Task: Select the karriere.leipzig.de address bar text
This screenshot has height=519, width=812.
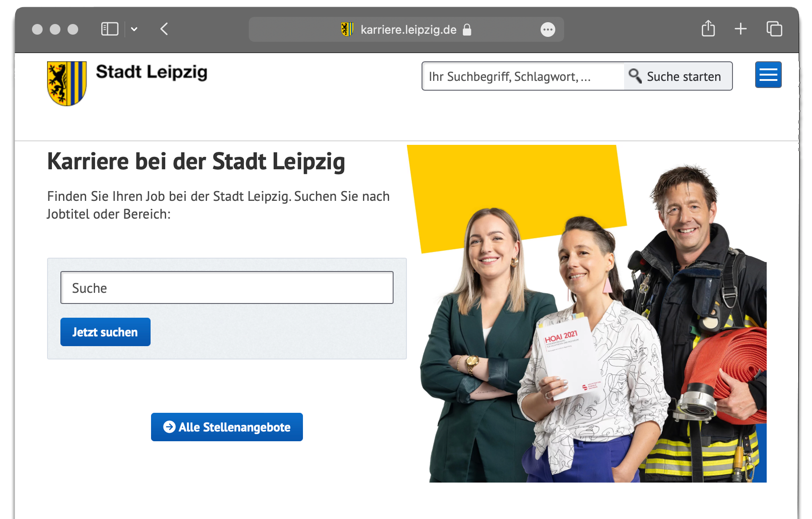Action: coord(408,30)
